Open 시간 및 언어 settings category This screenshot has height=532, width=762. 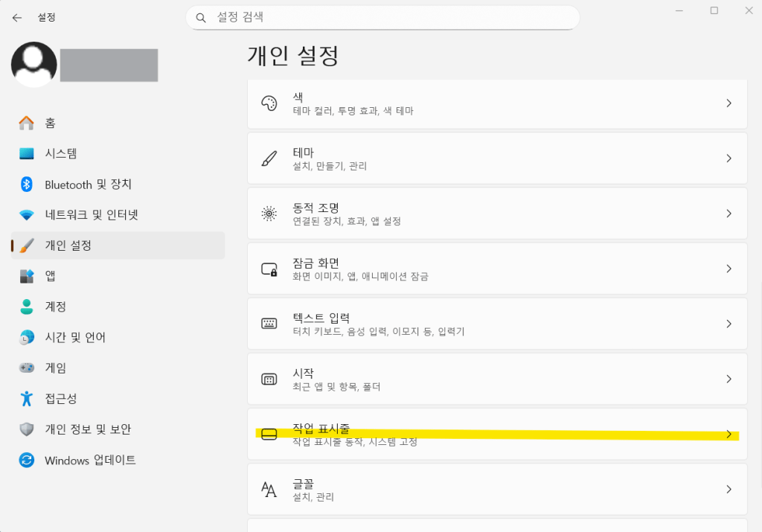74,337
